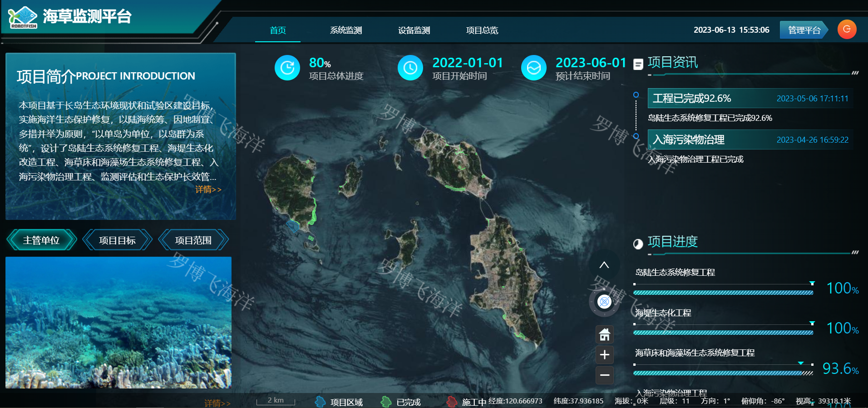This screenshot has width=868, height=408.
Task: Click the 2023-06-13 15:53:06 datetime
Action: point(731,30)
